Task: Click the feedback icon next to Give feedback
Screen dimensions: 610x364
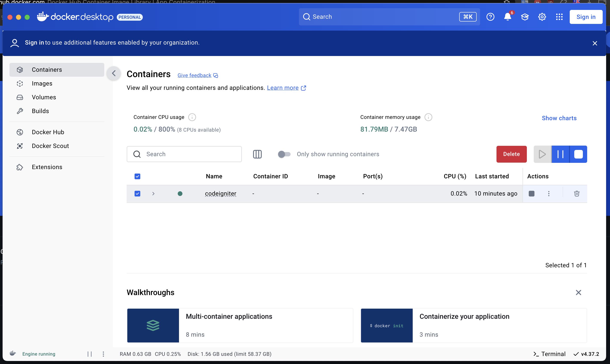Action: 215,76
